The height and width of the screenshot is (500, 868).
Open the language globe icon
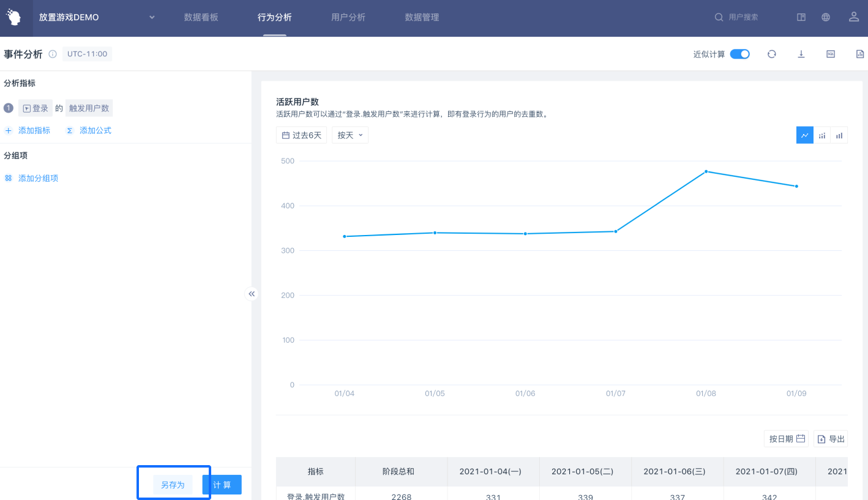(x=826, y=17)
